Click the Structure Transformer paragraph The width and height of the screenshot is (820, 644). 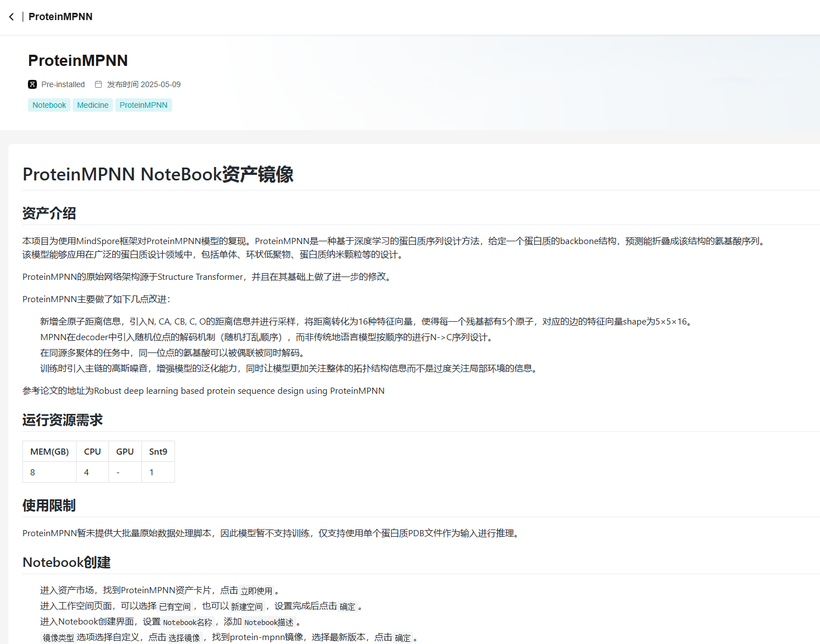tap(208, 277)
